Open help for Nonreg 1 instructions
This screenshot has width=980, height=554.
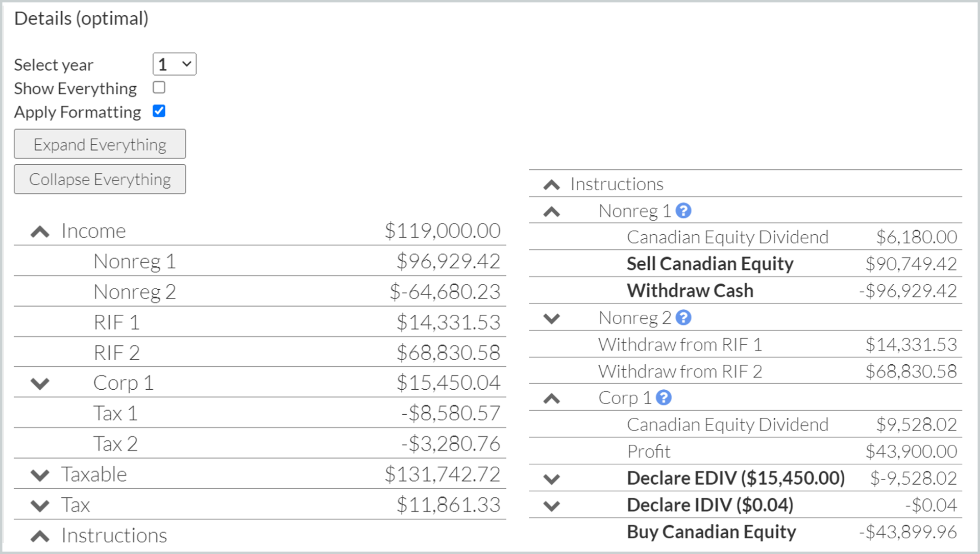(683, 210)
